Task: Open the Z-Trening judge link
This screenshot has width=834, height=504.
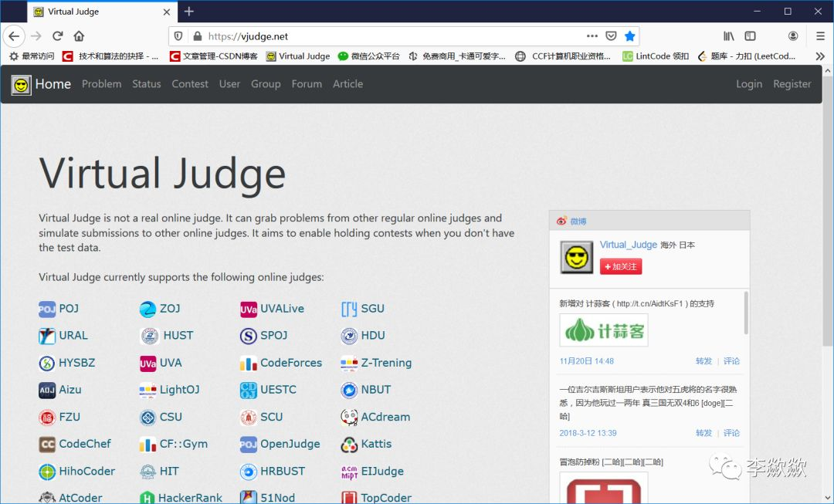Action: tap(386, 363)
